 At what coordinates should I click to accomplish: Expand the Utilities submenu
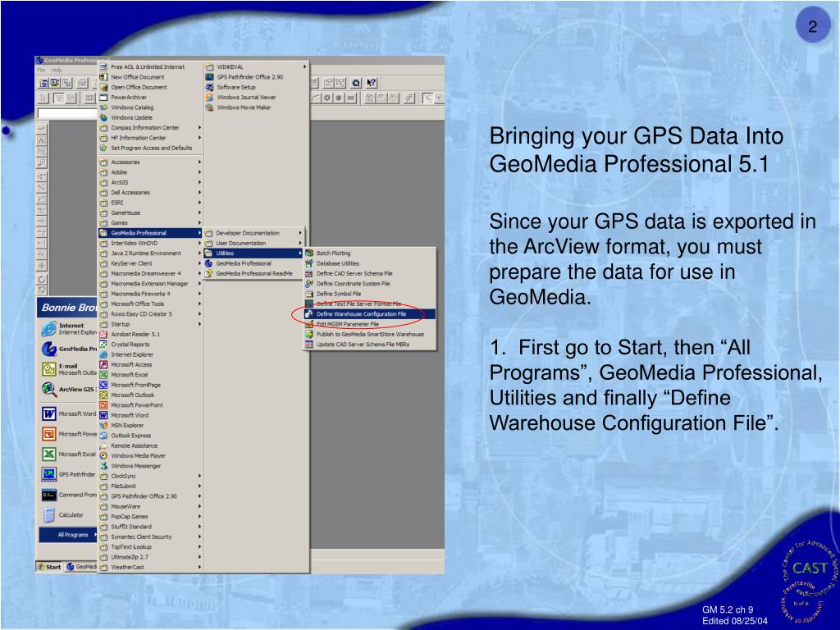point(254,253)
